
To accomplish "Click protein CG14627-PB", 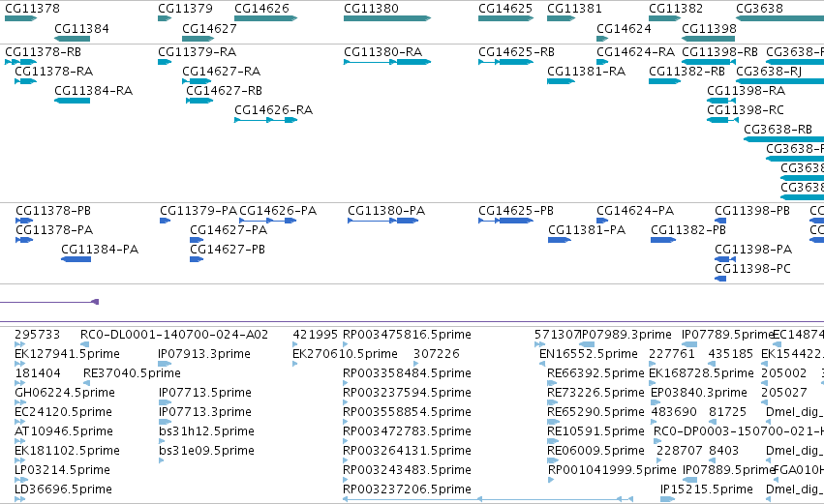I will (228, 250).
